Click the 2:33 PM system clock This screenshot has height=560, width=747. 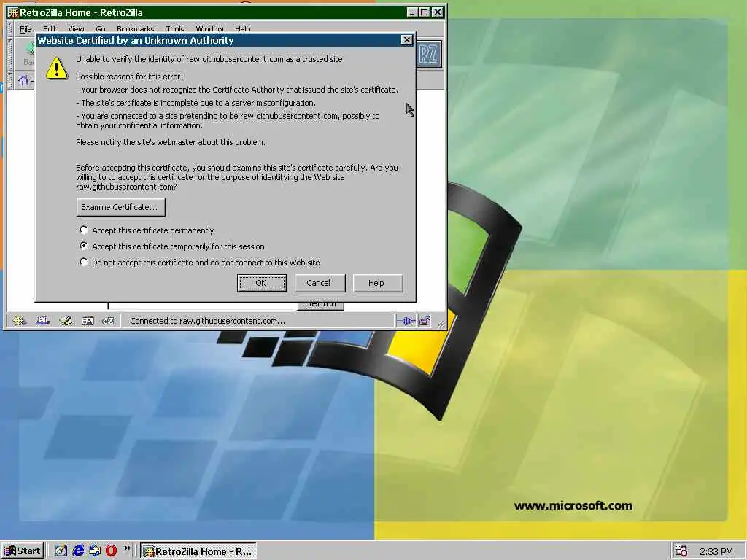click(x=716, y=551)
